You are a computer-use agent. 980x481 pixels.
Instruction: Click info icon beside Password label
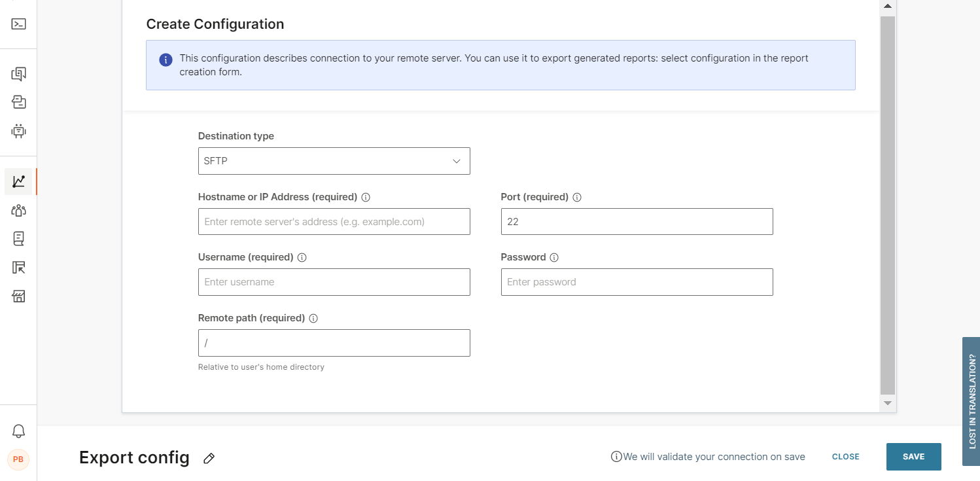point(554,257)
